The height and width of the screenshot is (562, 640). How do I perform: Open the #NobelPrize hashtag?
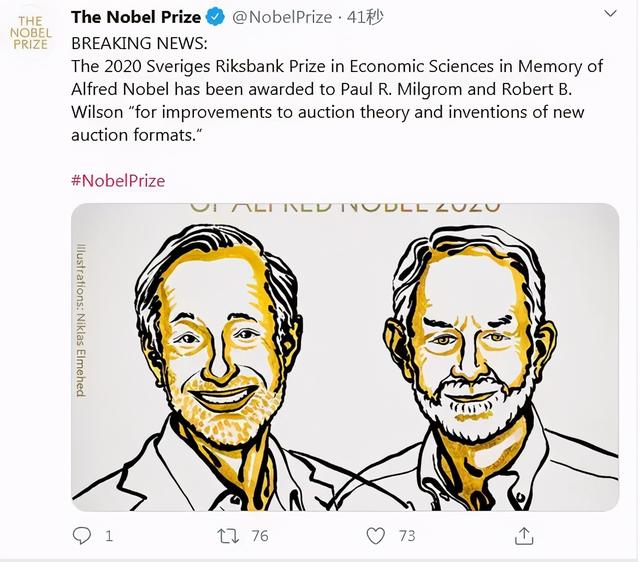[118, 181]
